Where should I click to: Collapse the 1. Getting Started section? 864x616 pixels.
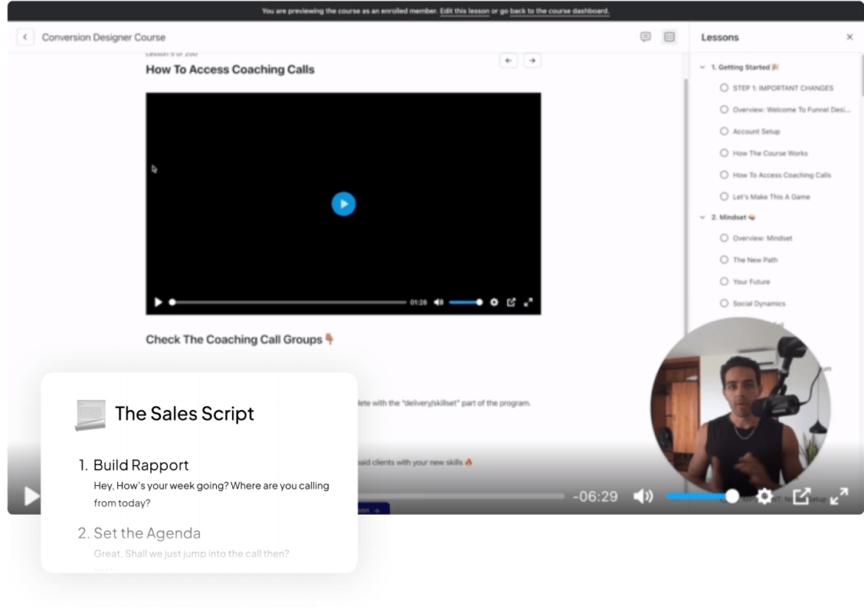point(702,68)
